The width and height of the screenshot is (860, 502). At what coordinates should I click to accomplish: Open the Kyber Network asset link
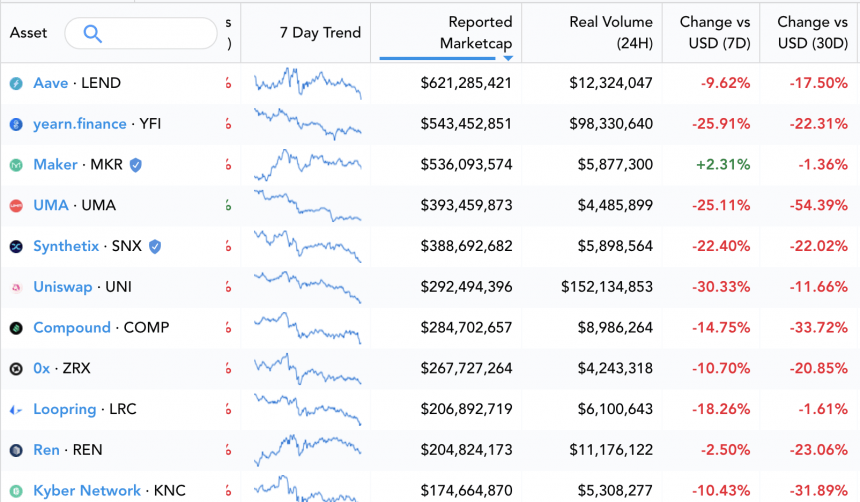tap(87, 490)
